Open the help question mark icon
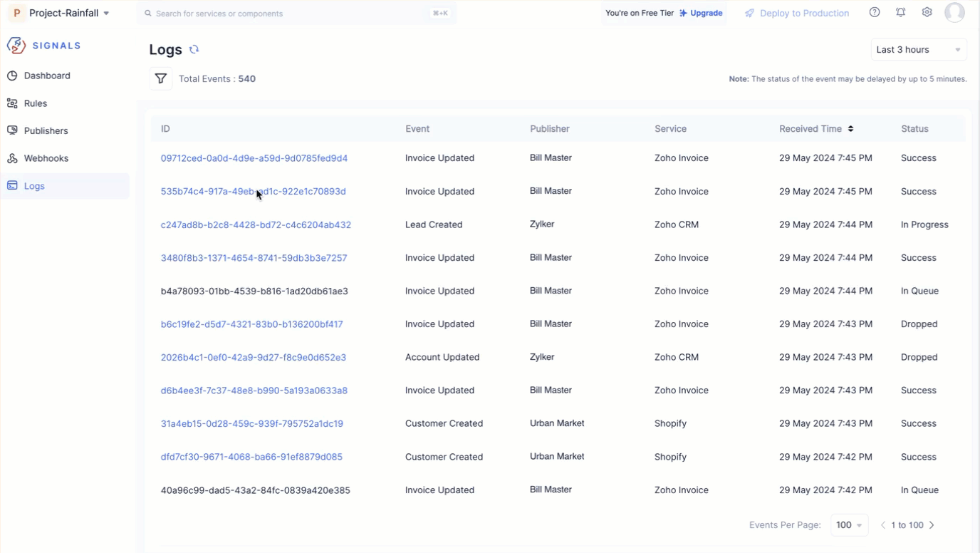This screenshot has width=980, height=553. (875, 13)
